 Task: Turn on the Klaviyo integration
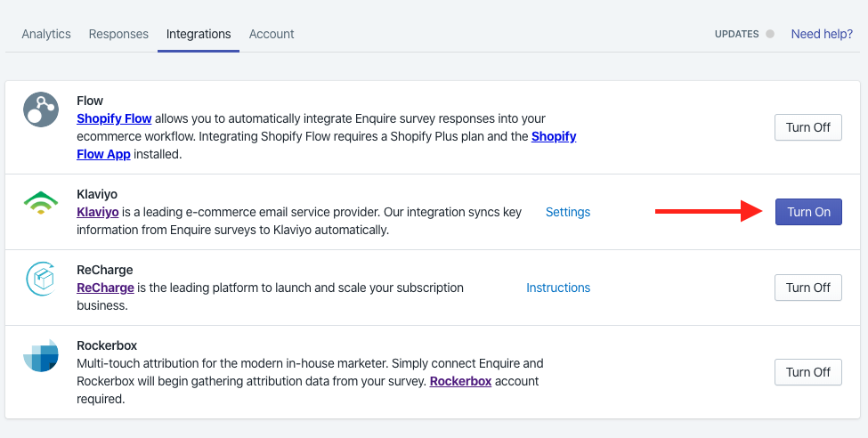pyautogui.click(x=808, y=212)
